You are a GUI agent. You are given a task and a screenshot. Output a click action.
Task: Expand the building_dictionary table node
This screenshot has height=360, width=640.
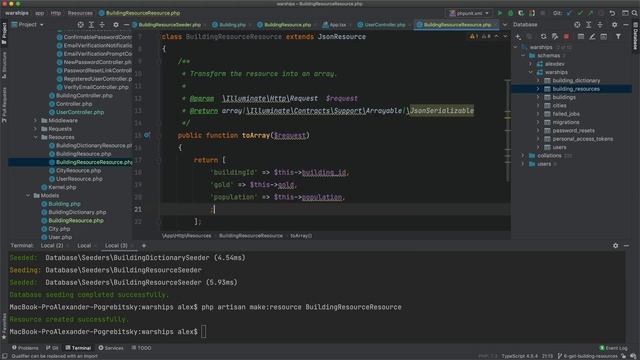pos(538,81)
